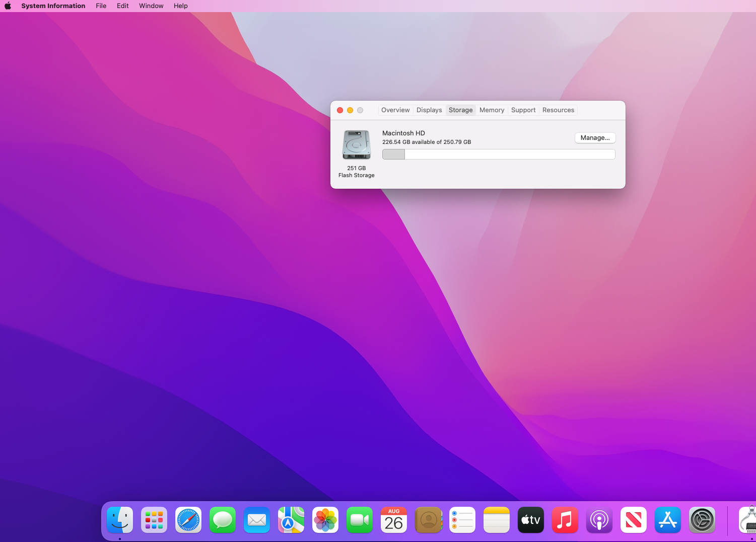Launch Safari from the dock
Viewport: 756px width, 542px height.
click(188, 520)
